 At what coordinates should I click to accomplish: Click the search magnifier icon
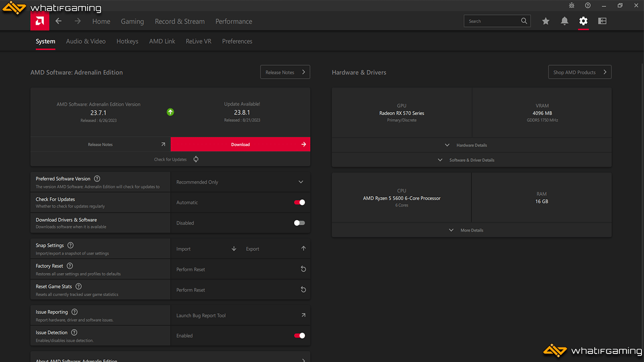524,21
